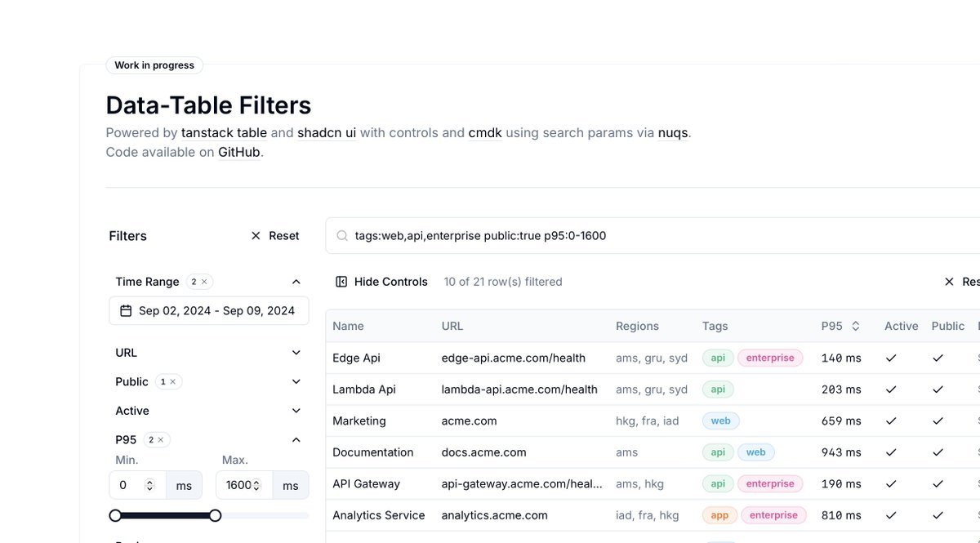Click the "docs.acme.com" URL cell

click(x=484, y=452)
